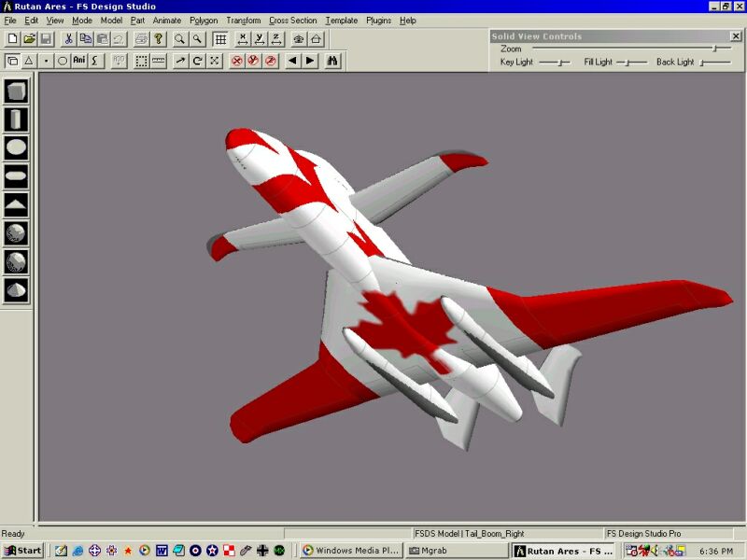747x560 pixels.
Task: Select the scale tool with four arrows
Action: point(215,61)
